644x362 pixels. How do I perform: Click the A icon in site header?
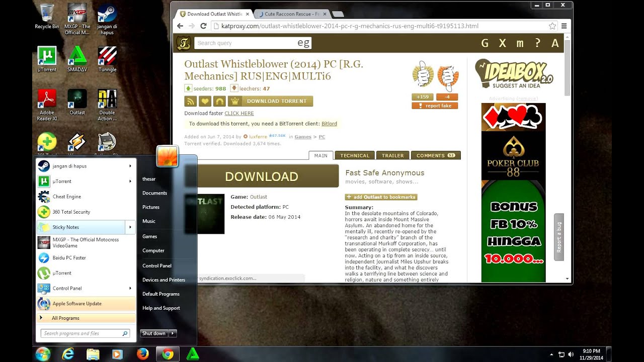(555, 43)
